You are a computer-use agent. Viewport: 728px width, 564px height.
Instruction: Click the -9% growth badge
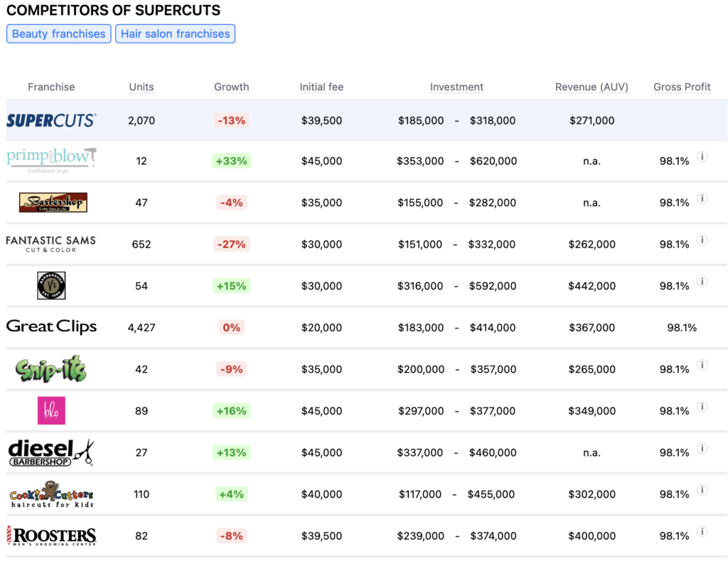coord(231,369)
